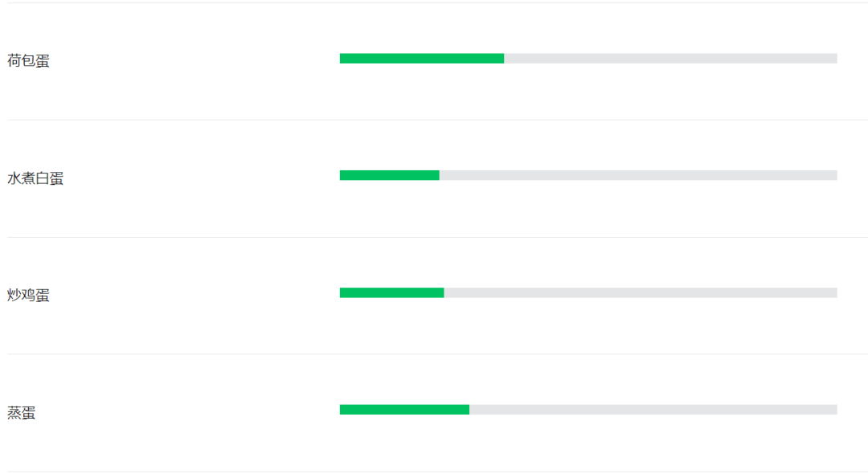Click the divider line below the 水煮白蛋 row
Viewport: 868px width, 474px height.
coord(437,237)
